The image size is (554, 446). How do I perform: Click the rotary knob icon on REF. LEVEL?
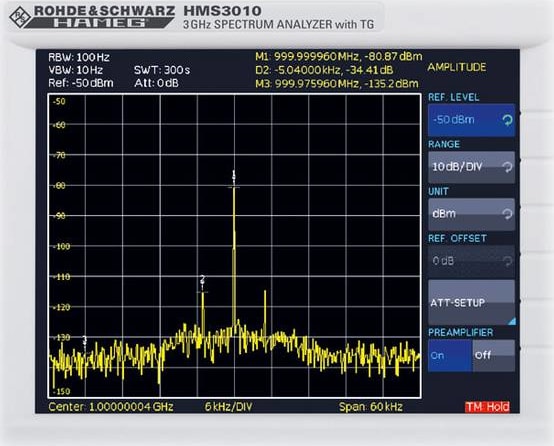click(x=507, y=121)
